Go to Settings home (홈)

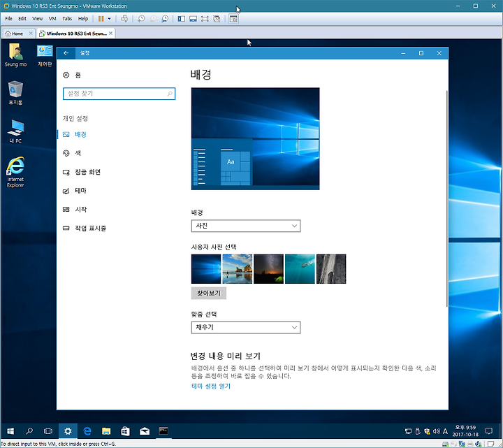tap(72, 75)
